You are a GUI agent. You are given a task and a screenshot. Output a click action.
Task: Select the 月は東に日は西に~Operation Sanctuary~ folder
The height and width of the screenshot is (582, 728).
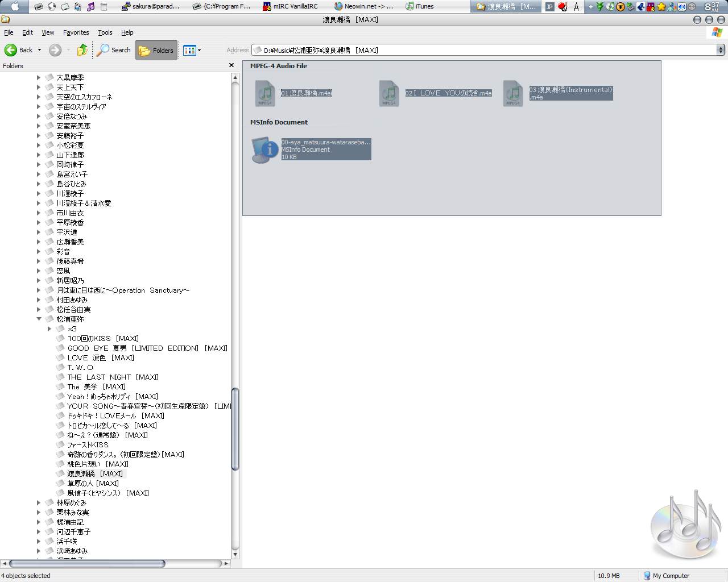pyautogui.click(x=123, y=290)
